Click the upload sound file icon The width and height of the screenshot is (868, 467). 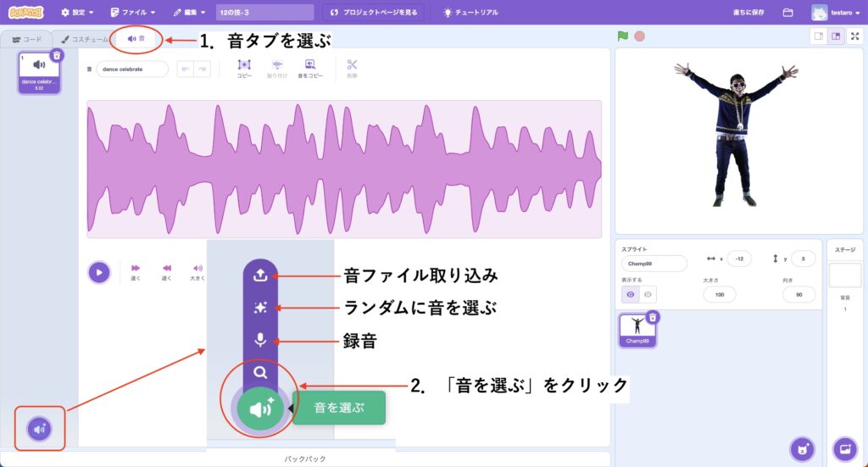[x=260, y=275]
